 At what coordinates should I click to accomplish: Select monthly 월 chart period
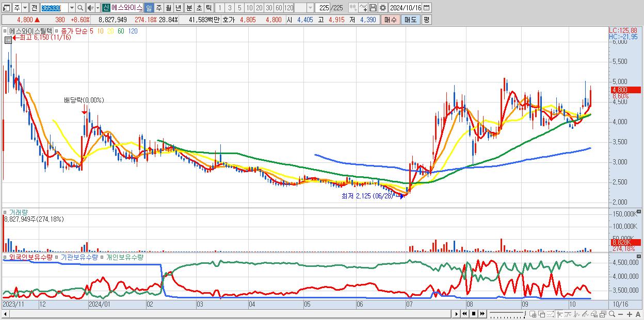coord(168,8)
